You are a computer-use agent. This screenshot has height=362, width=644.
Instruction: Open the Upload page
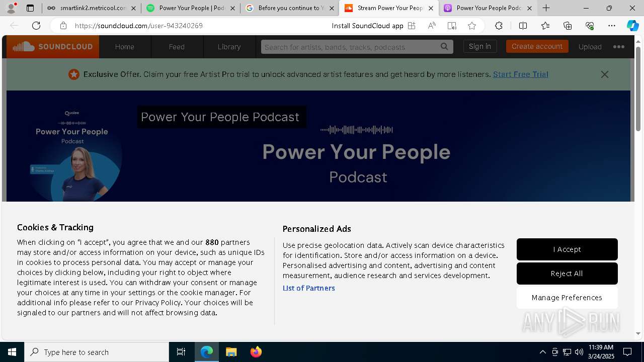point(590,47)
